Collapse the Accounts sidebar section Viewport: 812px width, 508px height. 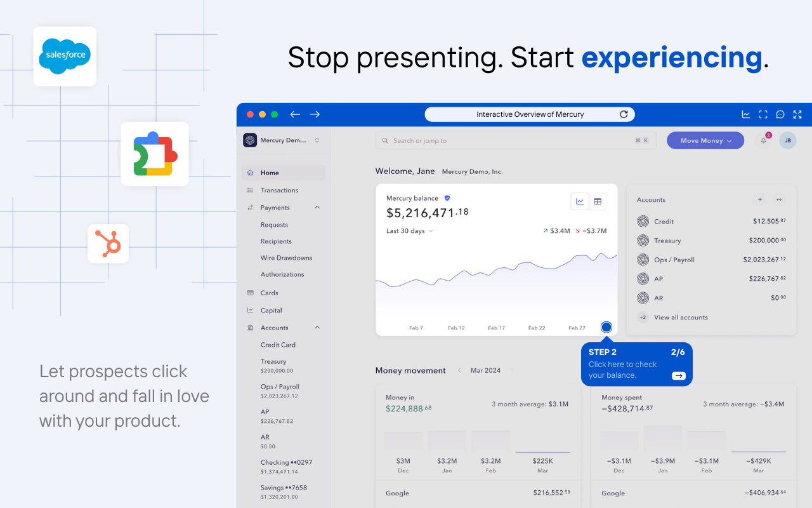pyautogui.click(x=317, y=328)
